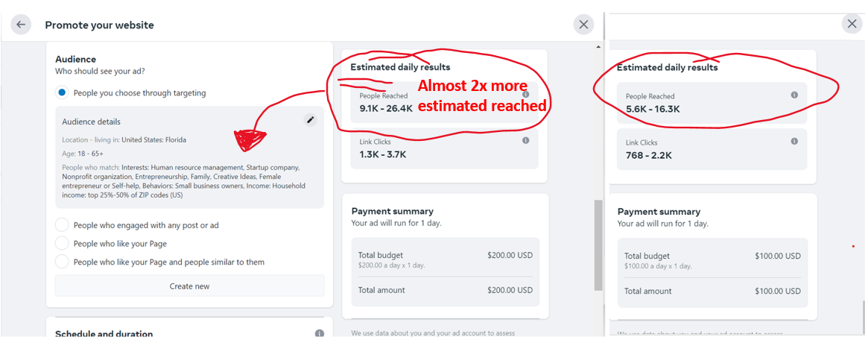Open info icon for left Link Clicks
The height and width of the screenshot is (343, 868).
click(525, 141)
